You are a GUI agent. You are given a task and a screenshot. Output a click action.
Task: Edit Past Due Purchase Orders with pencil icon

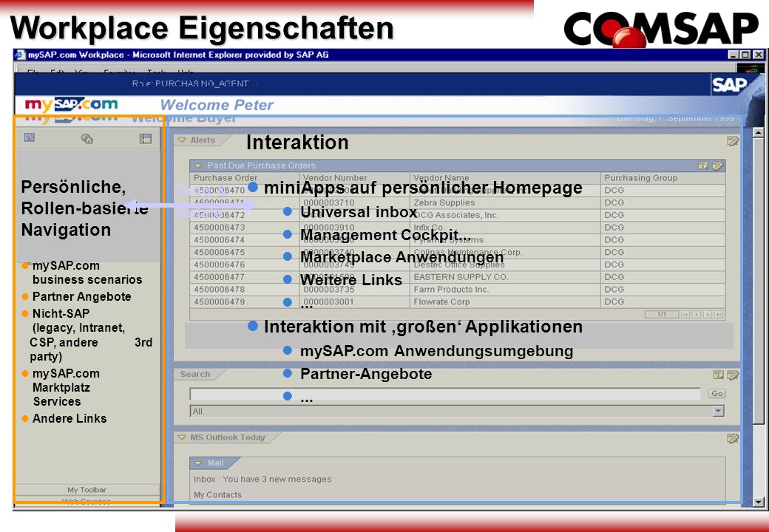717,166
